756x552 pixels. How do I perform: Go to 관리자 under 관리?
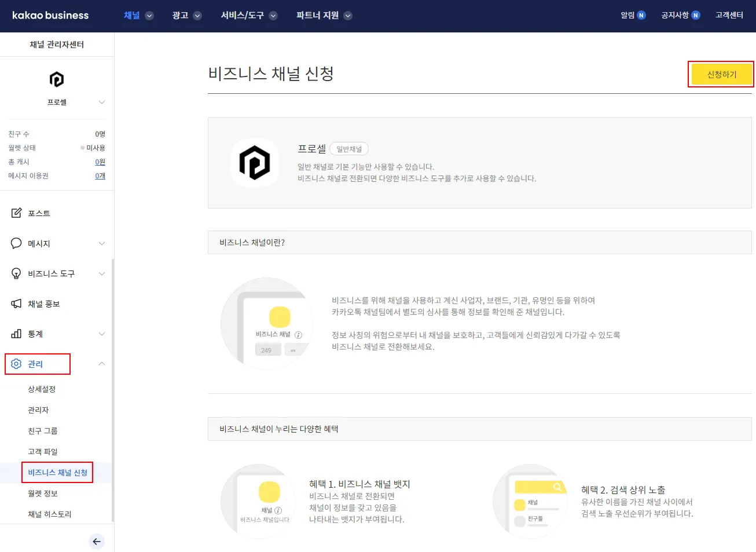38,410
